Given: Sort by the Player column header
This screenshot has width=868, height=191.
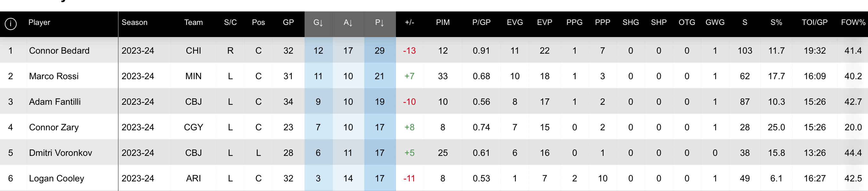Looking at the screenshot, I should tap(39, 22).
